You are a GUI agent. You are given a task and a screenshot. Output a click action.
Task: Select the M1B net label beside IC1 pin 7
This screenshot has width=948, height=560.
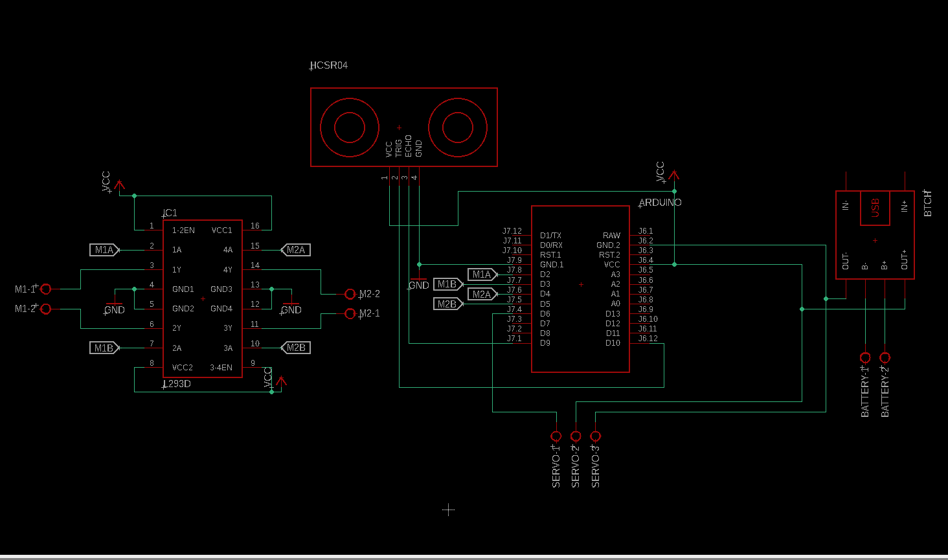(x=104, y=348)
